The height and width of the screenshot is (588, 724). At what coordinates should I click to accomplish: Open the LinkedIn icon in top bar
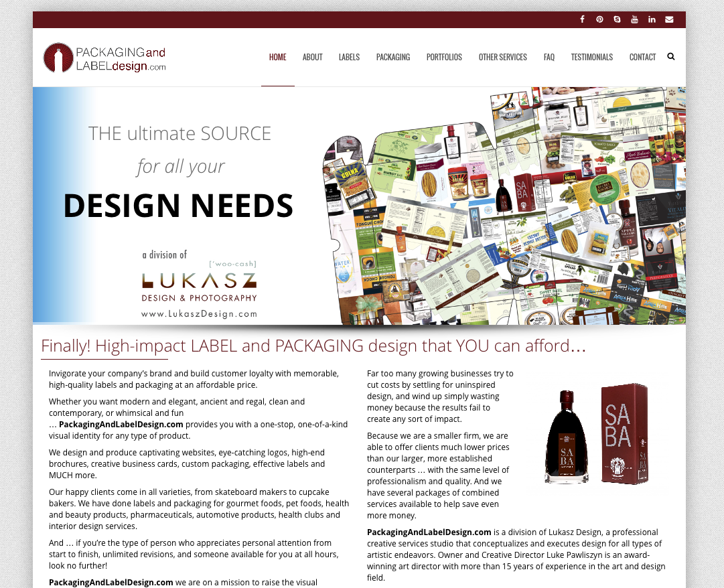point(652,19)
